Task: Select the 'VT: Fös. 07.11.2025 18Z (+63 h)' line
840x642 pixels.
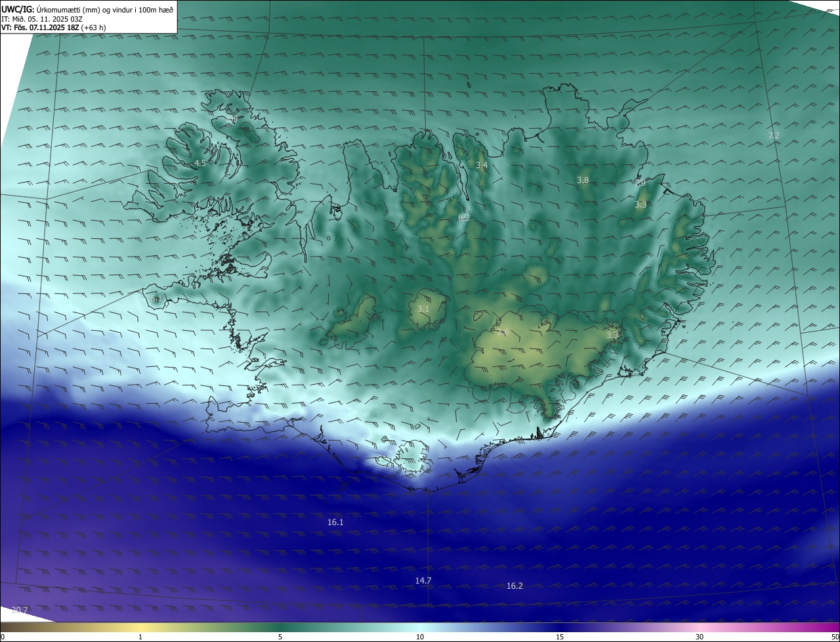Action: 54,28
